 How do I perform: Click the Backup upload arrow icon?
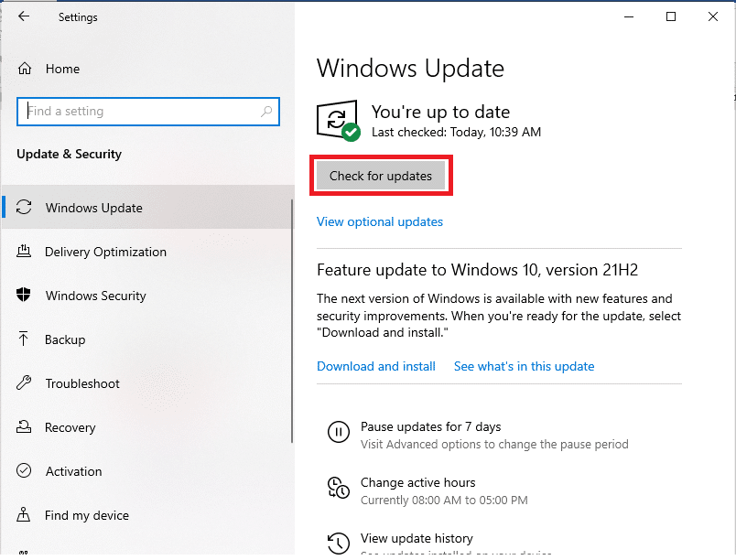click(23, 339)
